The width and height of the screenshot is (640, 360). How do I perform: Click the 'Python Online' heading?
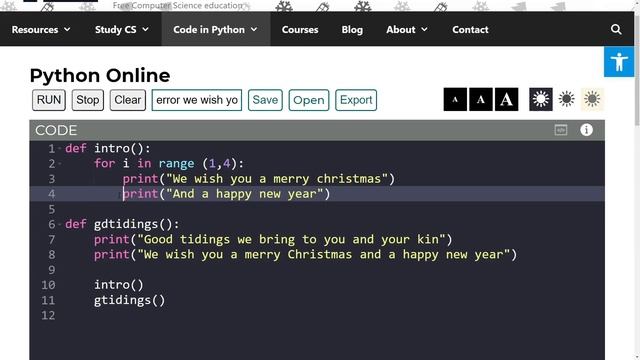pos(100,76)
